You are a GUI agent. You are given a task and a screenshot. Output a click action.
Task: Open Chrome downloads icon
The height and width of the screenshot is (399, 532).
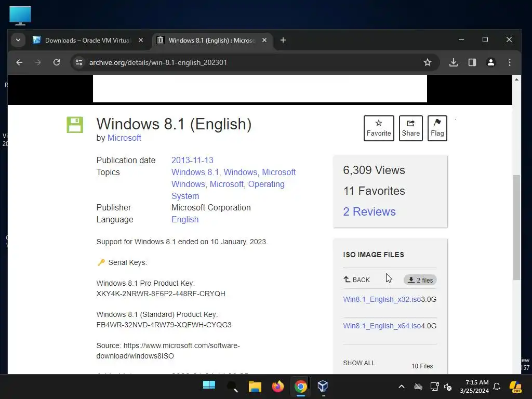point(453,62)
